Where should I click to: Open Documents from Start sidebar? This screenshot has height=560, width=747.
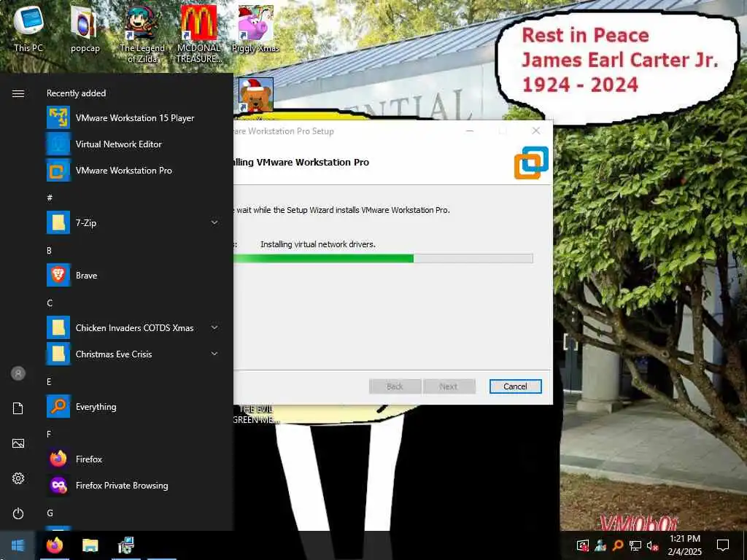pyautogui.click(x=18, y=408)
